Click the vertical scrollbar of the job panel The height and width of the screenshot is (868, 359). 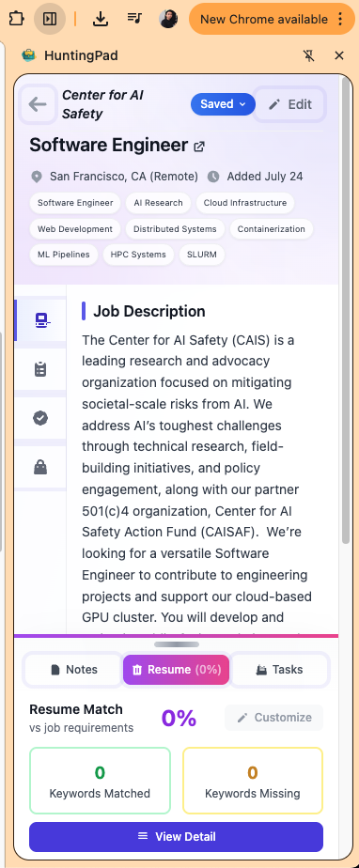[x=346, y=310]
